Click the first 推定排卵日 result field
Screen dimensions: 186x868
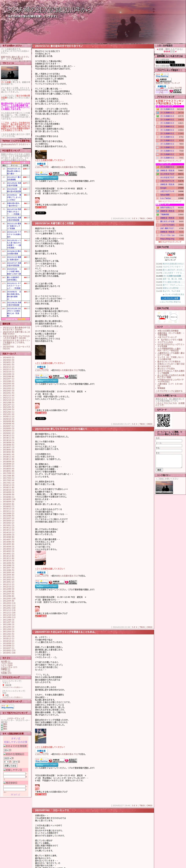pos(14,786)
